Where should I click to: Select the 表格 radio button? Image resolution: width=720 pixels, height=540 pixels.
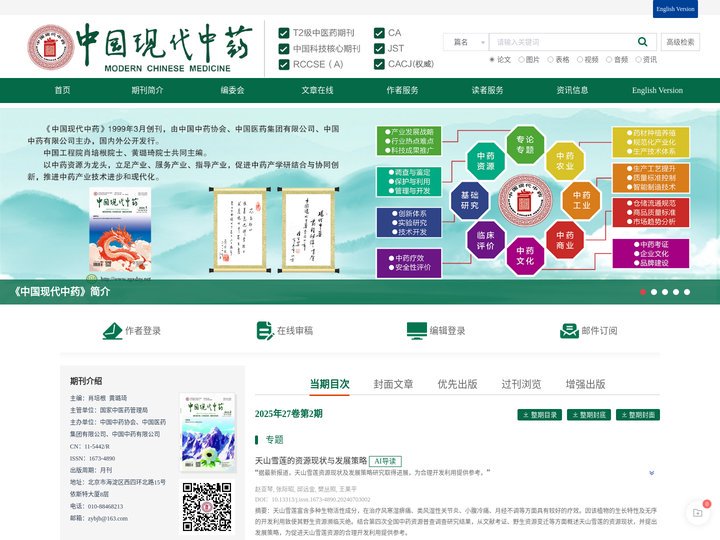[551, 60]
